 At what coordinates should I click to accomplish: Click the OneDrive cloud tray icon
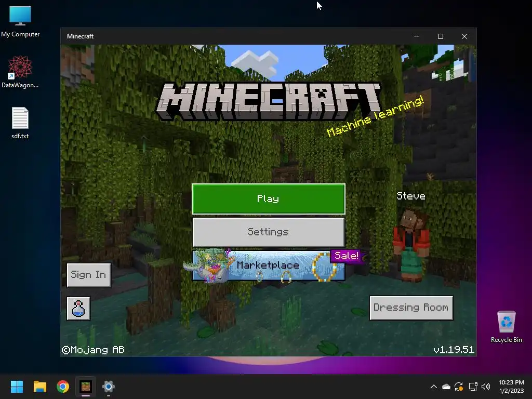446,387
